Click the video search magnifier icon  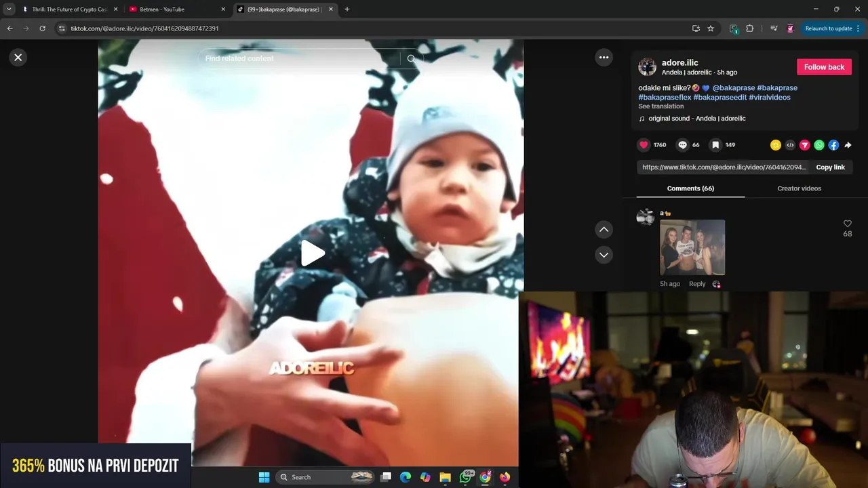(411, 59)
